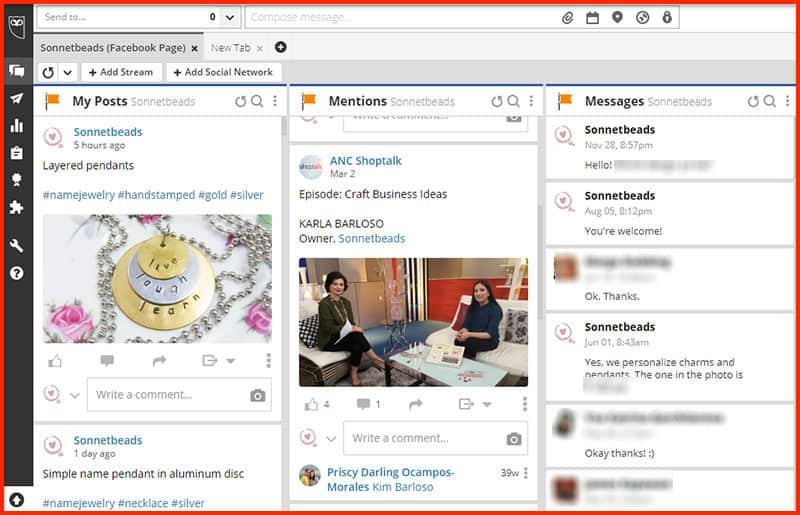Viewport: 800px width, 515px height.
Task: Click the Add Social Network button
Action: (x=223, y=72)
